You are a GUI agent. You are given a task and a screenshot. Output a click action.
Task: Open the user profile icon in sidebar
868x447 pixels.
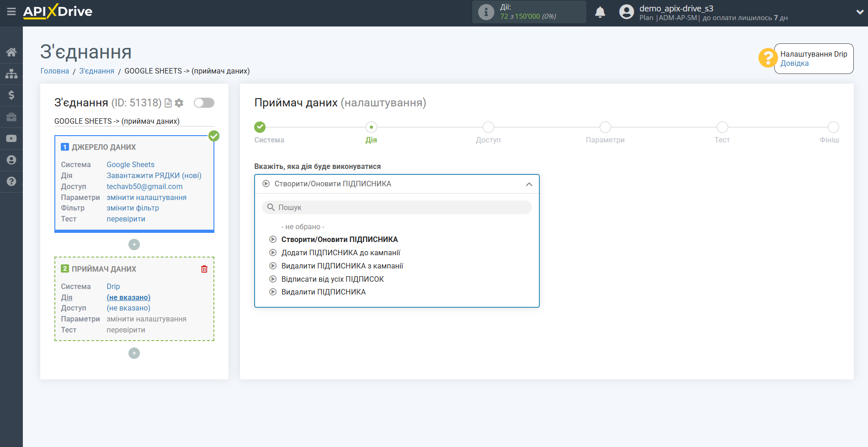coord(11,160)
